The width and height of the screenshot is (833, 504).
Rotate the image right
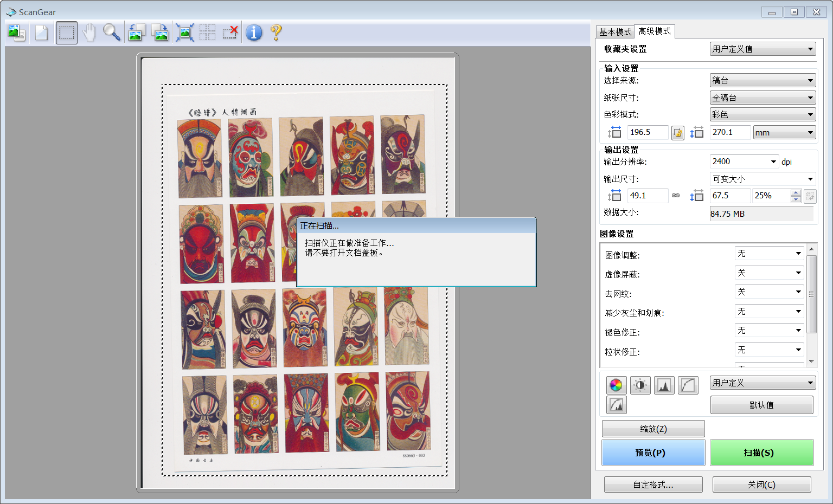point(160,33)
